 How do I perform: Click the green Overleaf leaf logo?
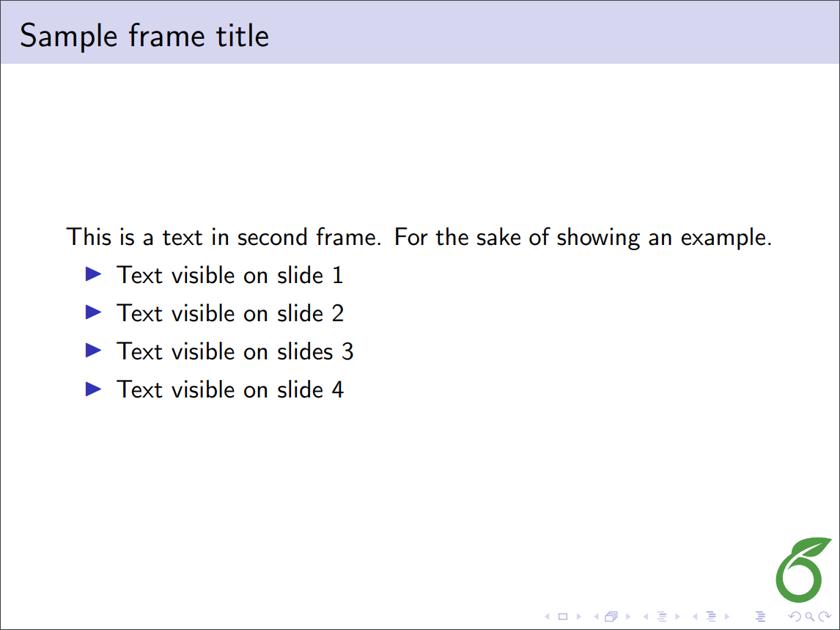[x=802, y=570]
